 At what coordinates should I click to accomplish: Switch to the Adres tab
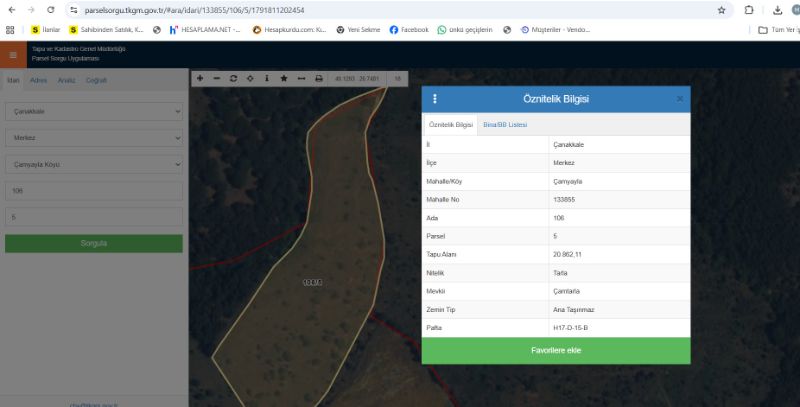38,80
